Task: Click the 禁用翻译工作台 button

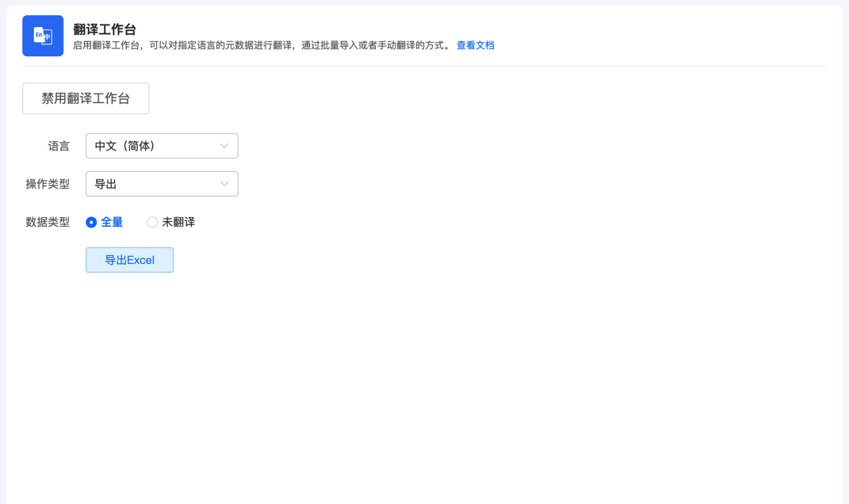Action: pos(86,98)
